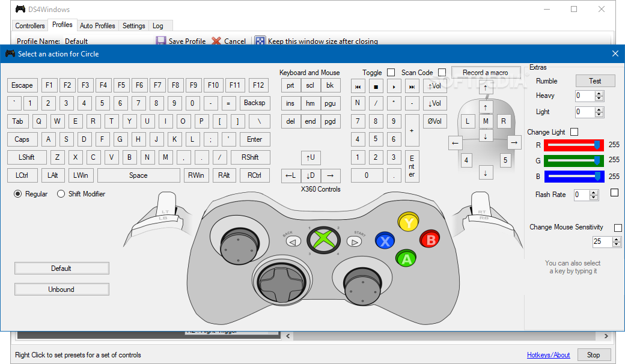625x364 pixels.
Task: Click the controller Back button
Action: coord(293,241)
